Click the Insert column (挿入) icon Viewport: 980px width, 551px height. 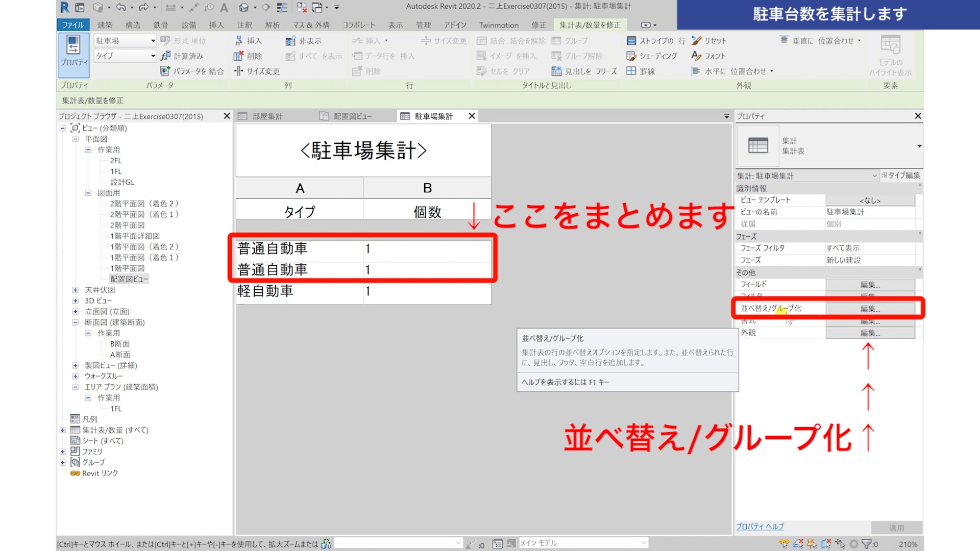[x=239, y=41]
